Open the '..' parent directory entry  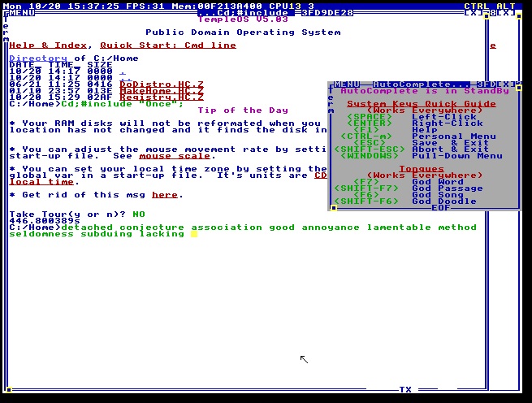pyautogui.click(x=126, y=78)
